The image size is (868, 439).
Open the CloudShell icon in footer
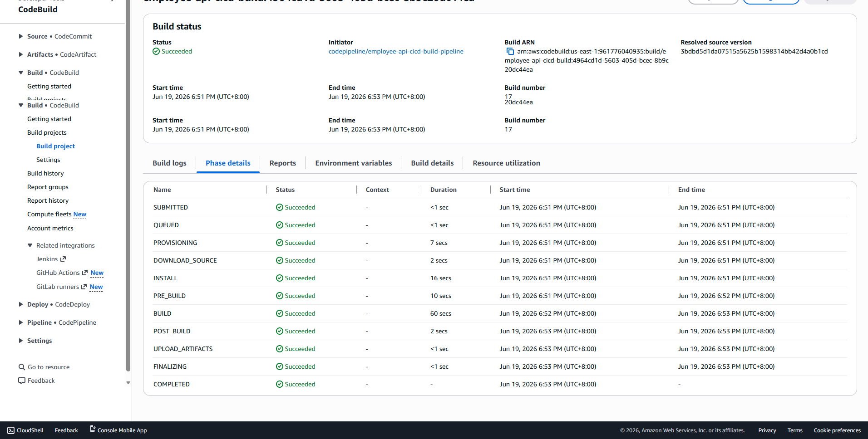coord(11,430)
